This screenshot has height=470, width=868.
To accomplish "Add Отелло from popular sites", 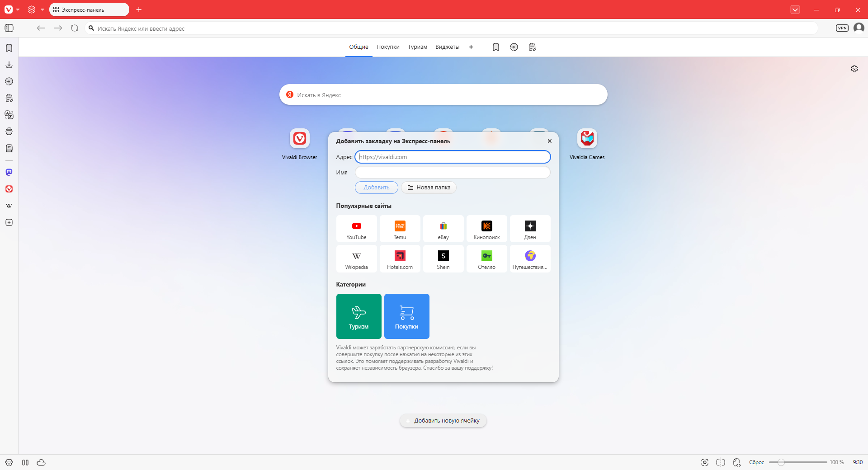I will tap(487, 258).
